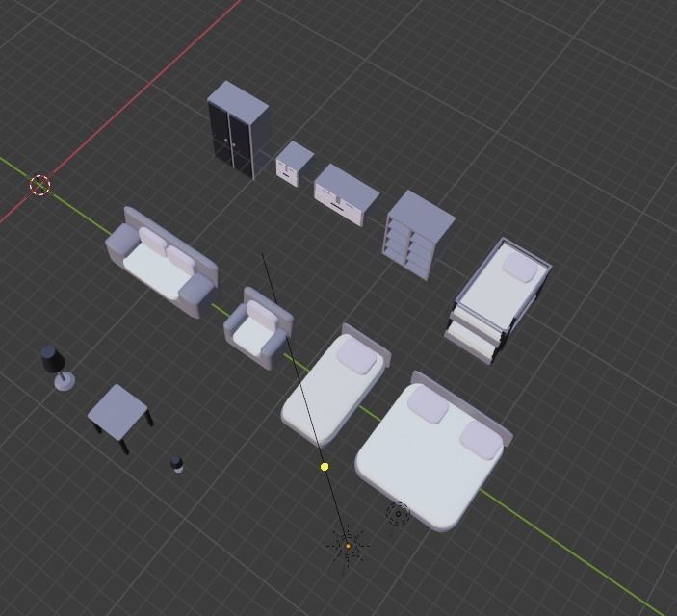Select the low two-drawer dresser model

pos(347,194)
